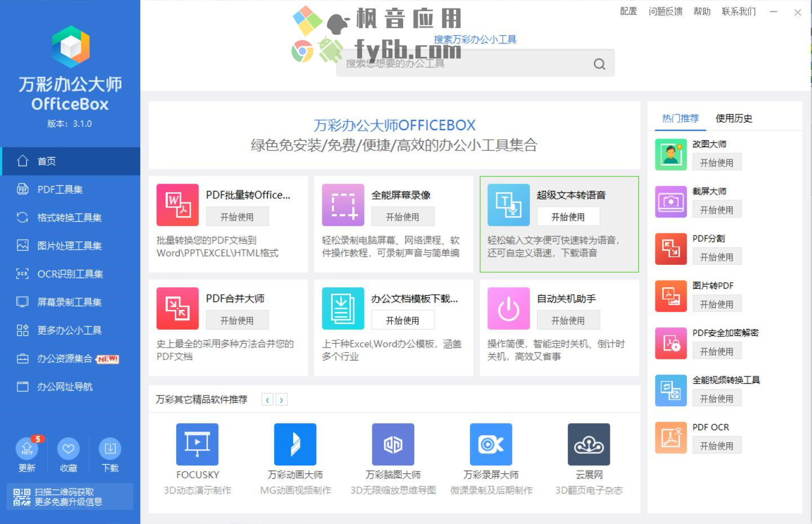Open 格式转换工具集 in the sidebar
Image resolution: width=812 pixels, height=524 pixels.
point(70,217)
